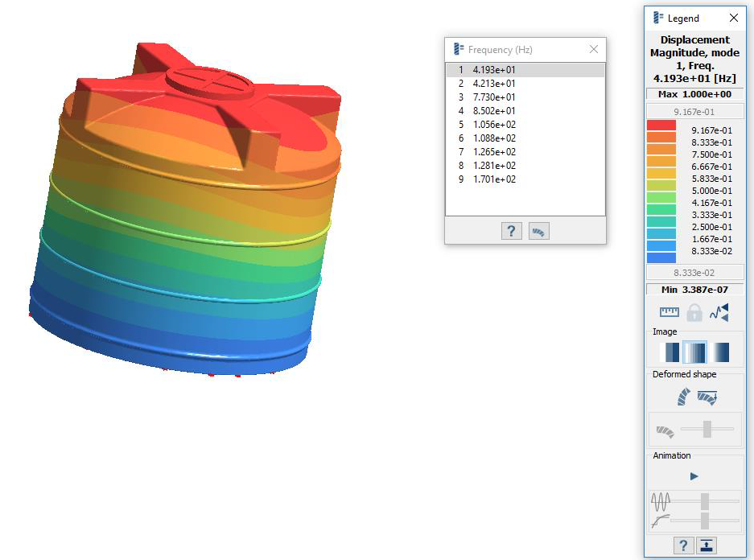Image resolution: width=754 pixels, height=560 pixels.
Task: Click the deformed shape icon with arrow
Action: 707,397
